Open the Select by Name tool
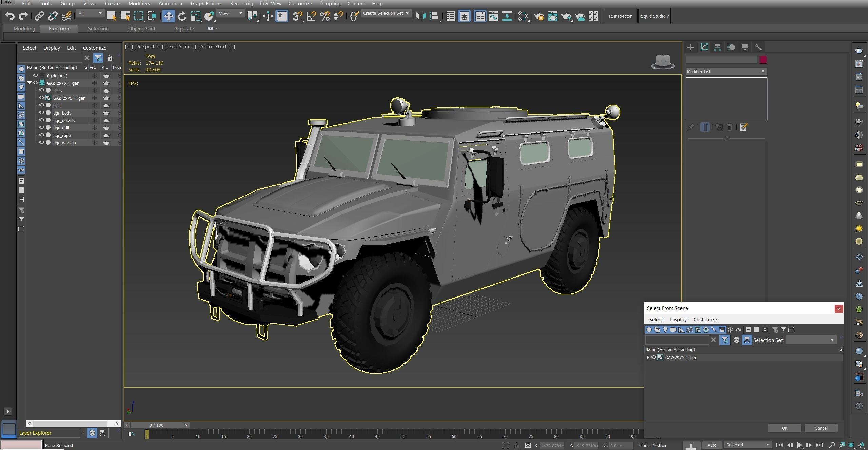Screen dimensions: 868x450 (x=125, y=16)
